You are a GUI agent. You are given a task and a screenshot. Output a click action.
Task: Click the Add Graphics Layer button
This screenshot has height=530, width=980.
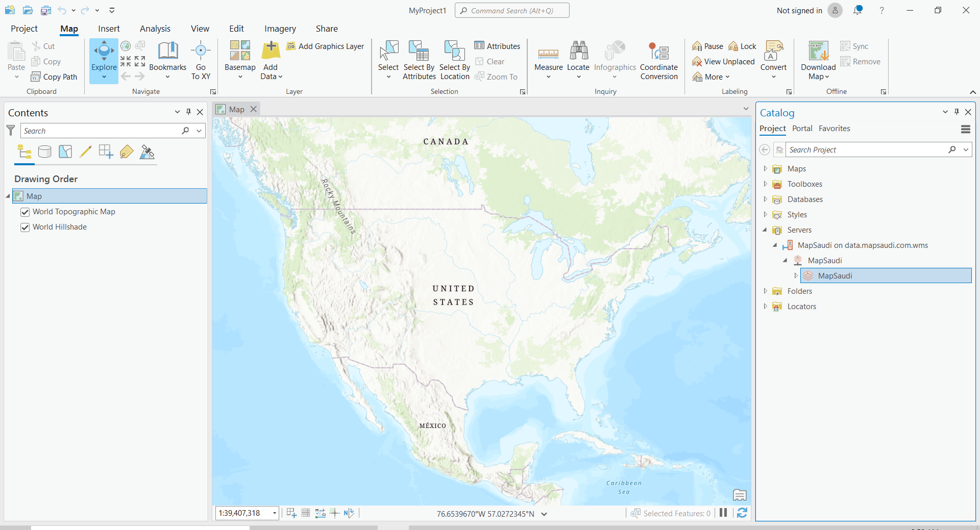[x=325, y=46]
